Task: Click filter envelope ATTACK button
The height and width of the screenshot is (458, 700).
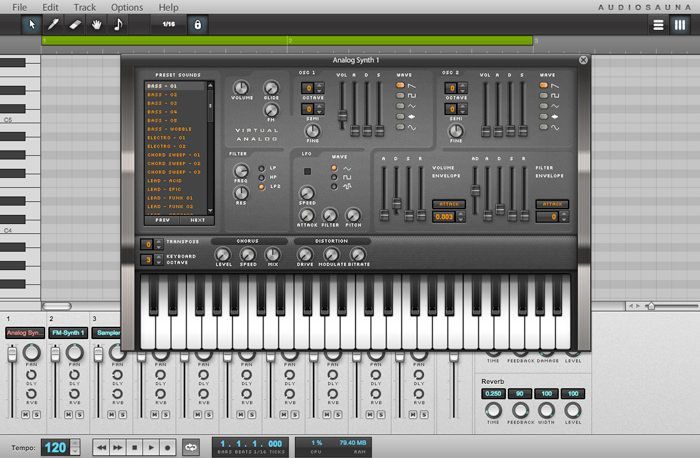Action: (552, 204)
